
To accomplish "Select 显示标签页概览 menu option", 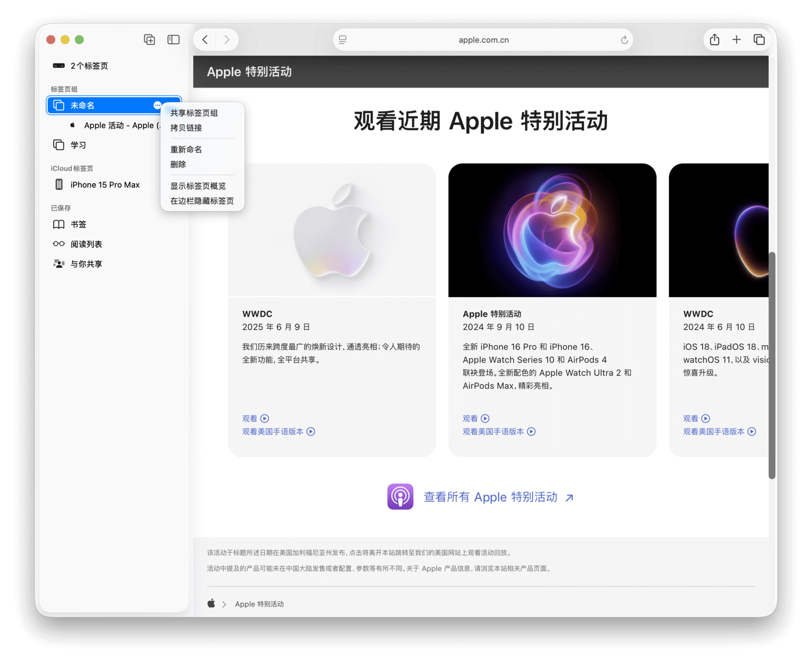I will click(x=198, y=186).
